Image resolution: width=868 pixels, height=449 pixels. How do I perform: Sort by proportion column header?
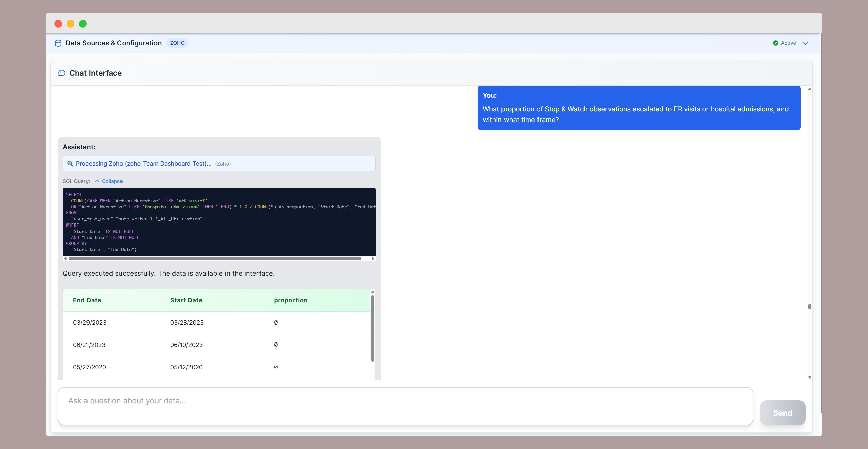(290, 300)
